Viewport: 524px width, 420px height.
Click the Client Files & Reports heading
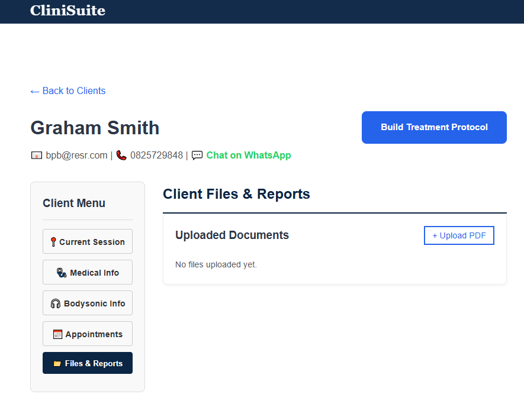(x=237, y=194)
